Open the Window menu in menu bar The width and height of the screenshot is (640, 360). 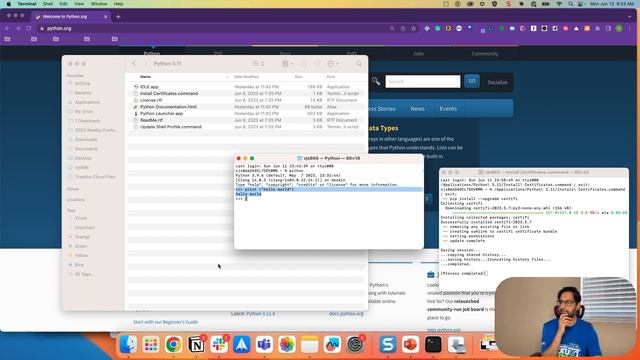point(99,4)
